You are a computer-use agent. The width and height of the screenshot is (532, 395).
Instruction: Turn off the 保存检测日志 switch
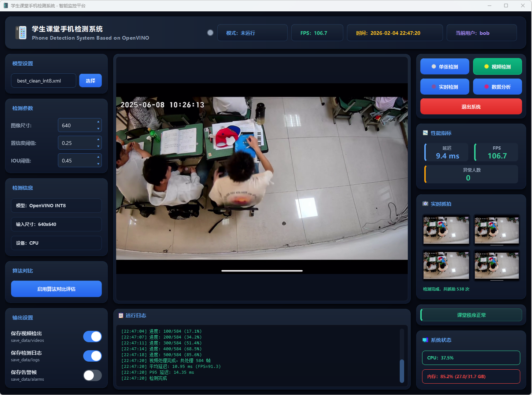[x=92, y=356]
